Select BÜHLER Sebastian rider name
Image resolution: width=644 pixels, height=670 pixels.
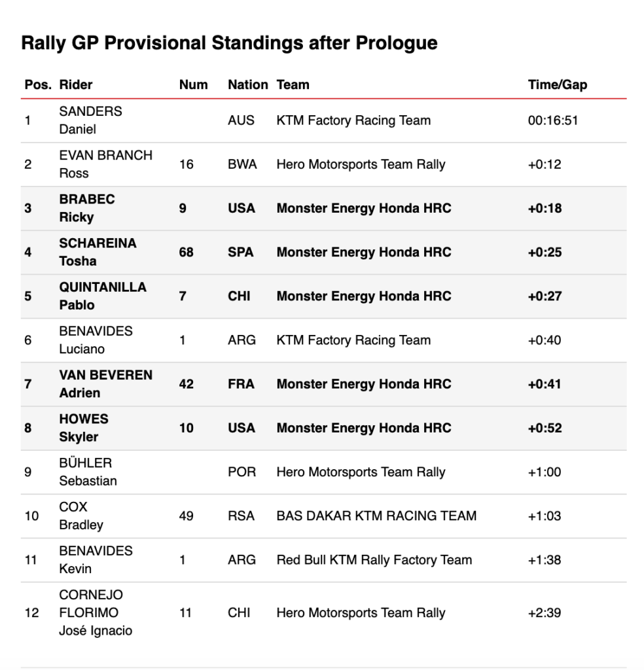88,472
